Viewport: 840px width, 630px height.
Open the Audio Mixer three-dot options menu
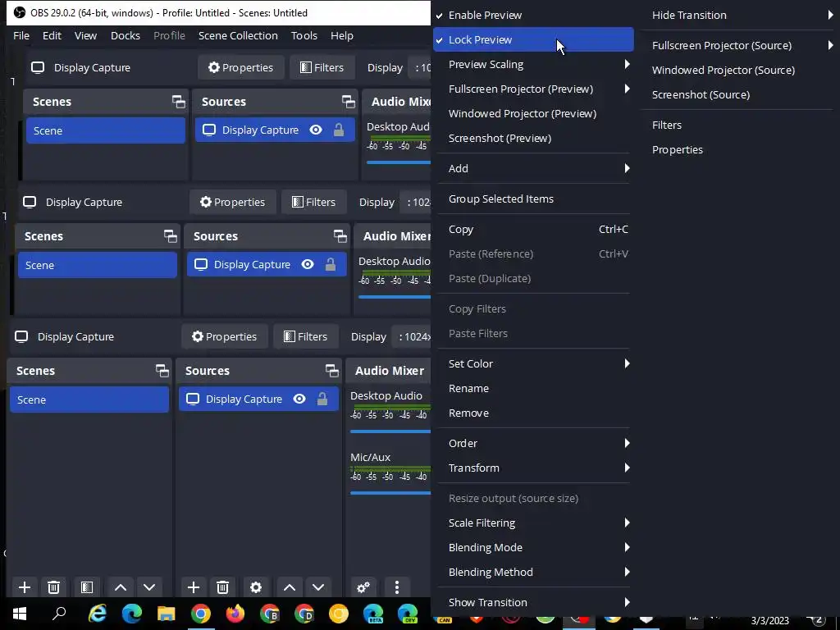pyautogui.click(x=396, y=587)
